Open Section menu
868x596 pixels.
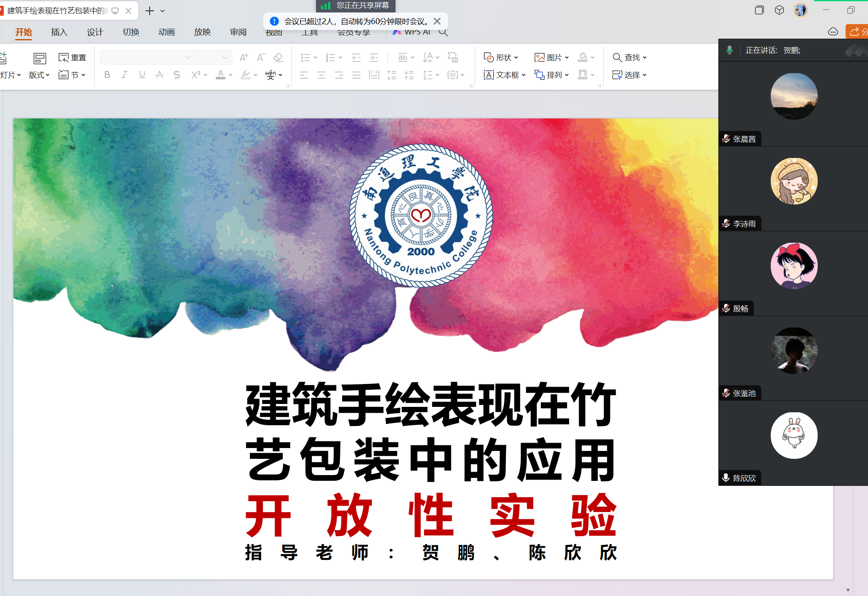[x=72, y=75]
